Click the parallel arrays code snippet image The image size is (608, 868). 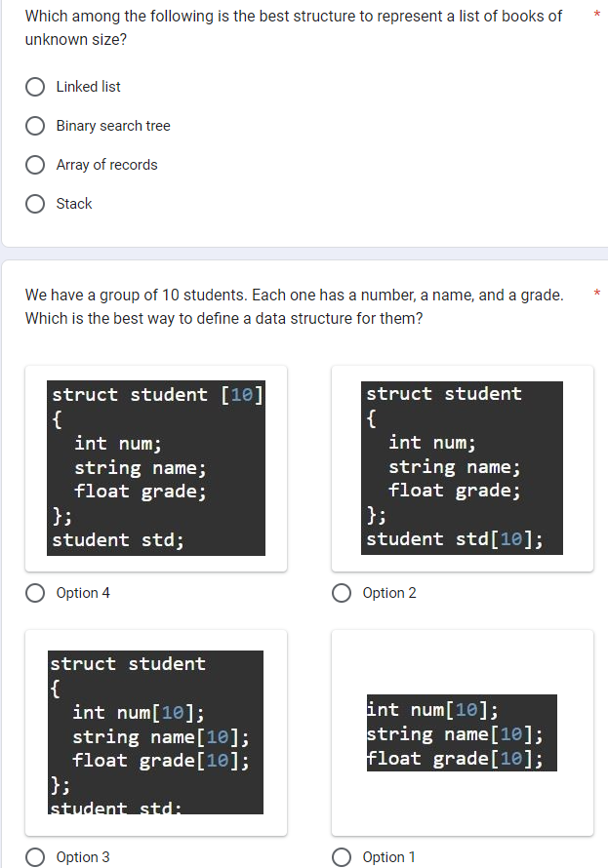pyautogui.click(x=461, y=733)
